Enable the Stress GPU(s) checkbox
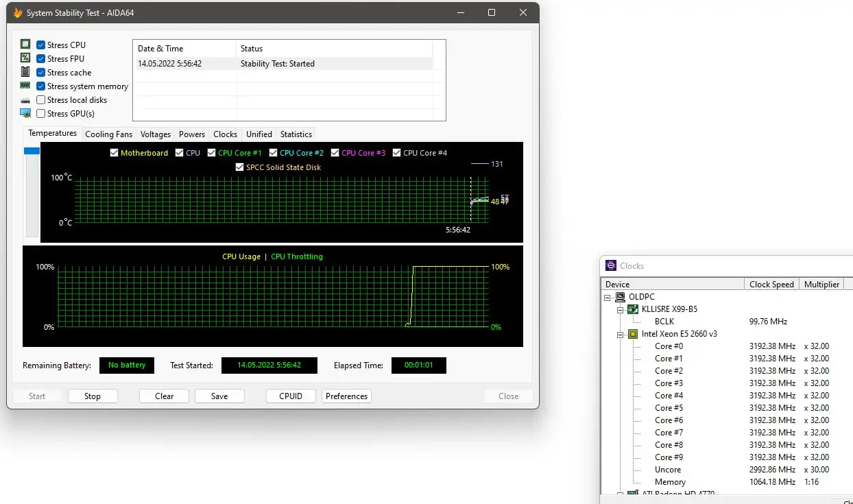 tap(41, 113)
